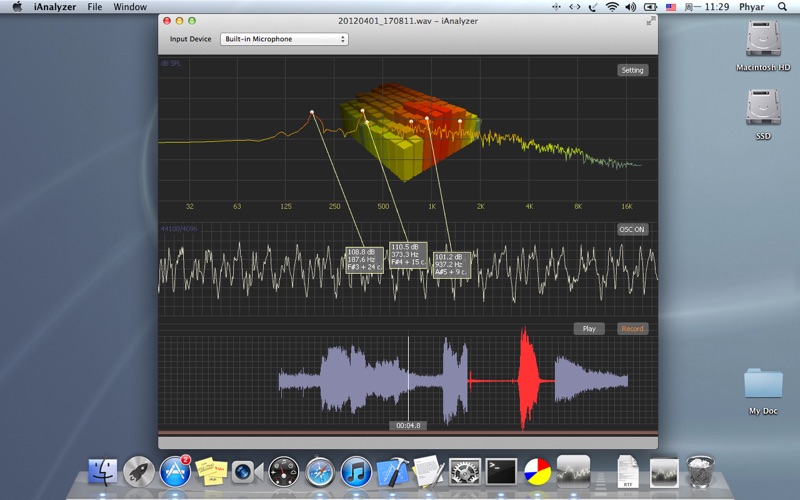Open iTunes from the dock
The height and width of the screenshot is (500, 800).
[356, 470]
